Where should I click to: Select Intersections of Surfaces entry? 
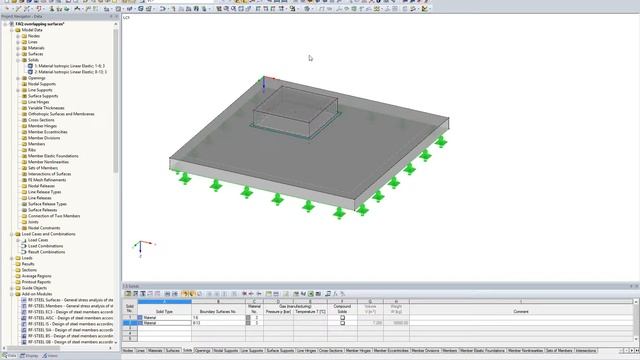coord(49,174)
